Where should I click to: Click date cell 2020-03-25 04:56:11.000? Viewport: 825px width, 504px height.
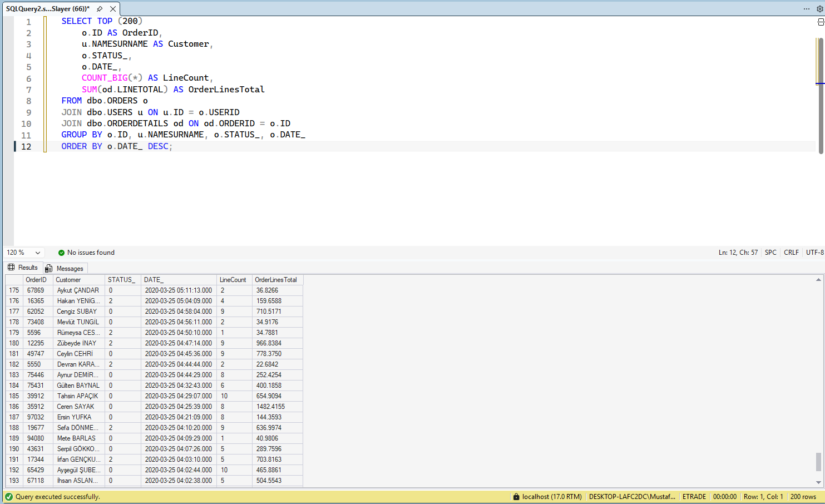coord(179,322)
